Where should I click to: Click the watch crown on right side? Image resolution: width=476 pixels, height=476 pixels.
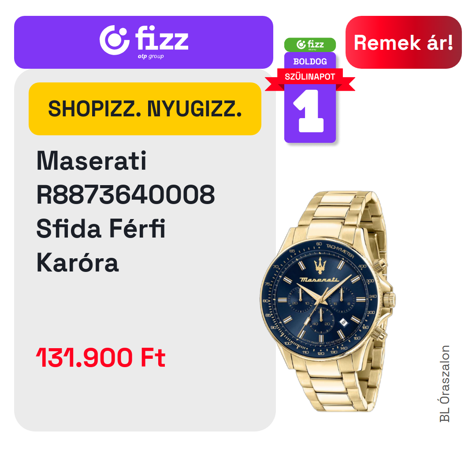click(x=389, y=299)
